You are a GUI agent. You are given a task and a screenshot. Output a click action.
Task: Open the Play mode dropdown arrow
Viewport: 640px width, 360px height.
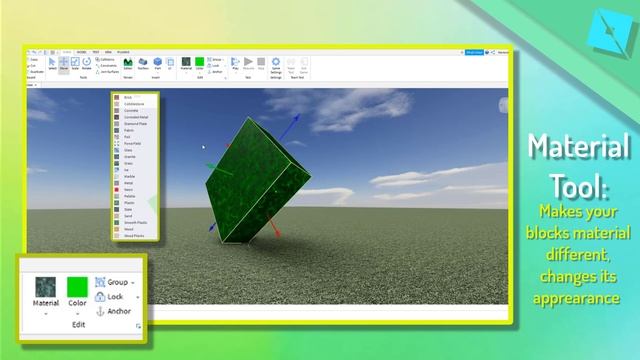tap(236, 73)
